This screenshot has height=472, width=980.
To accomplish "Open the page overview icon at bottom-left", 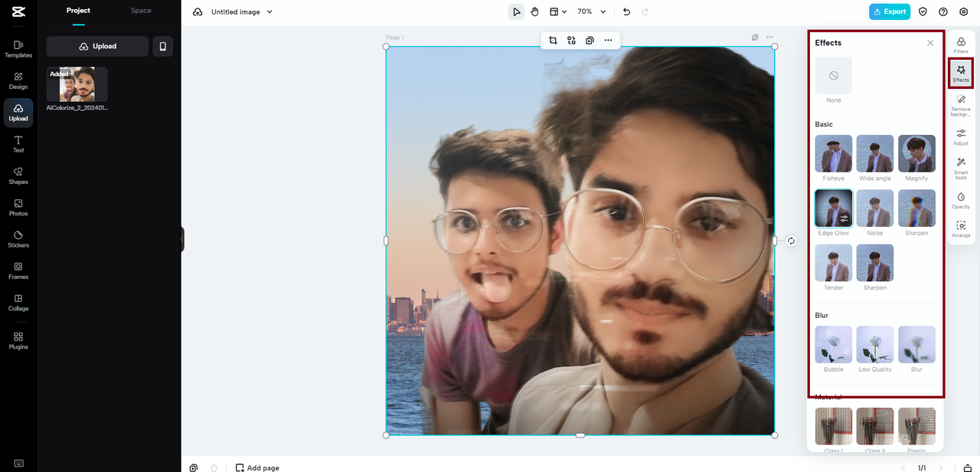I will tap(194, 467).
